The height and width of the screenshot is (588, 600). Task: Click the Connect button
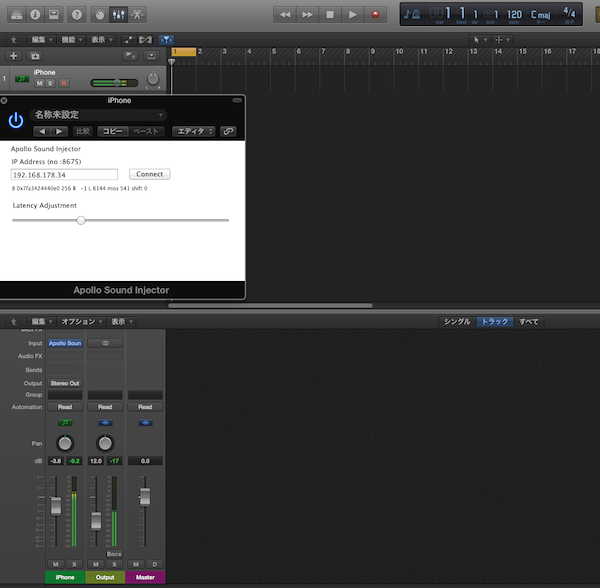[x=150, y=174]
